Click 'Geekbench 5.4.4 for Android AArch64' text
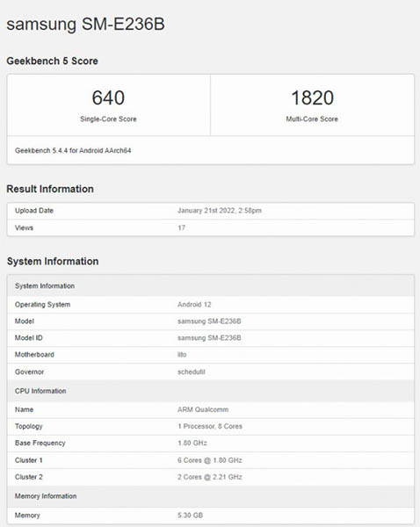Image resolution: width=420 pixels, height=527 pixels. [73, 150]
